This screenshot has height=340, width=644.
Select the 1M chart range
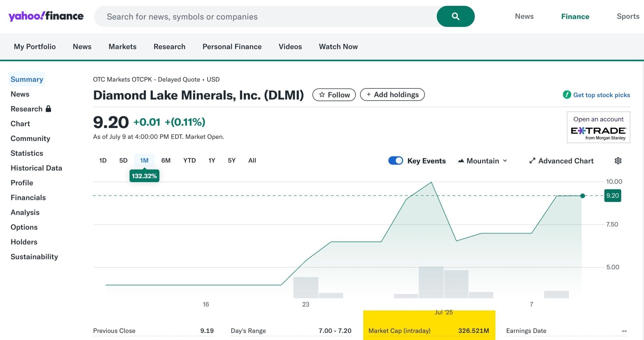144,160
